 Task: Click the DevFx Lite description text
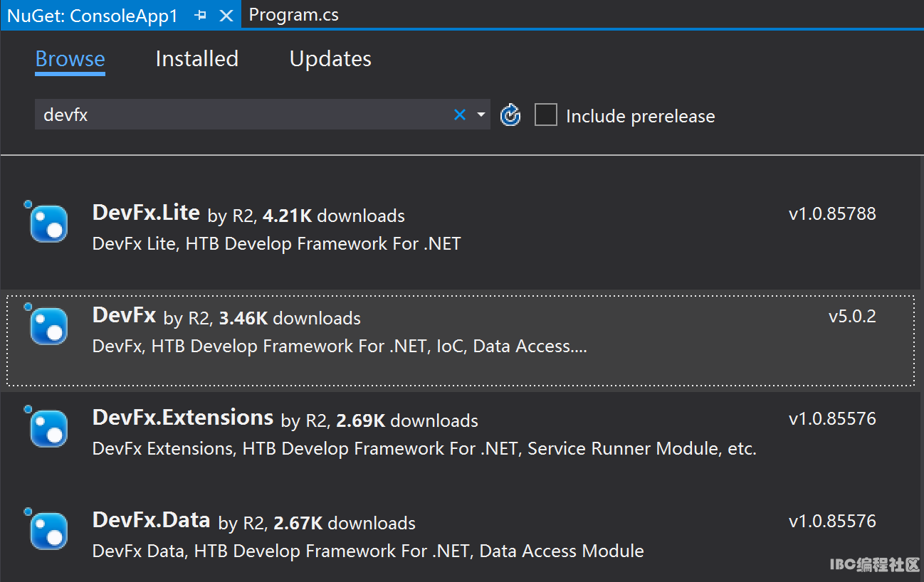coord(276,244)
